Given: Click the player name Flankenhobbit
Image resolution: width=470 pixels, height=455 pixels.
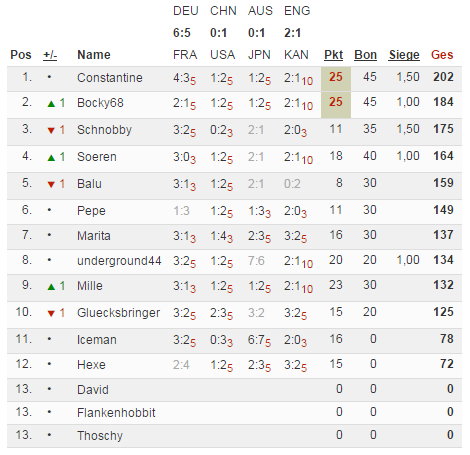Looking at the screenshot, I should (116, 413).
